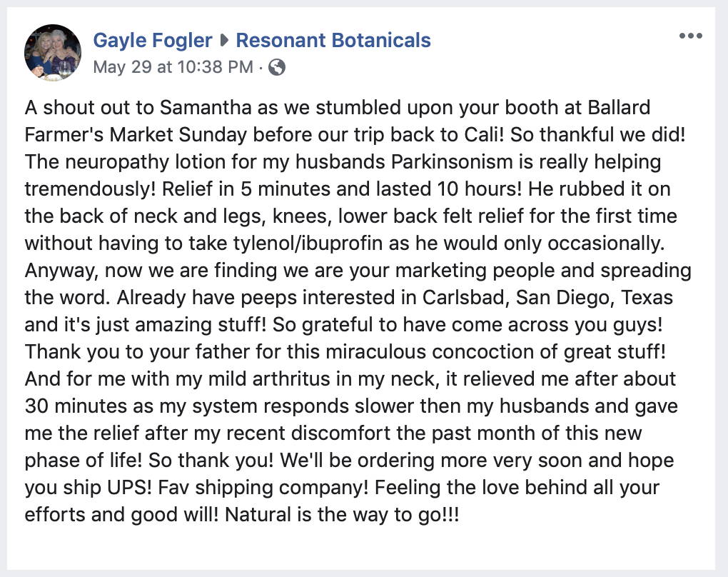Screen dimensions: 728x577
Task: Click the word arthritus in the post
Action: (x=291, y=379)
